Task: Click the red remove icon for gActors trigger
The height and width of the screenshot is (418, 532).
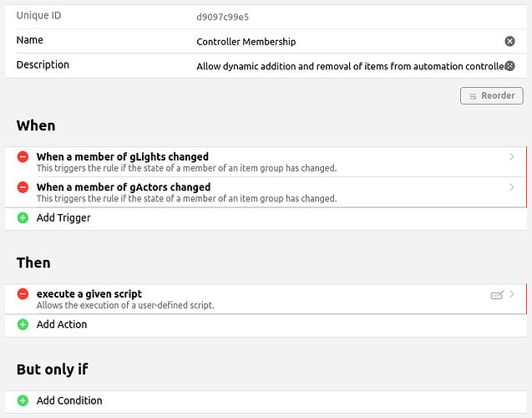Action: [x=23, y=187]
